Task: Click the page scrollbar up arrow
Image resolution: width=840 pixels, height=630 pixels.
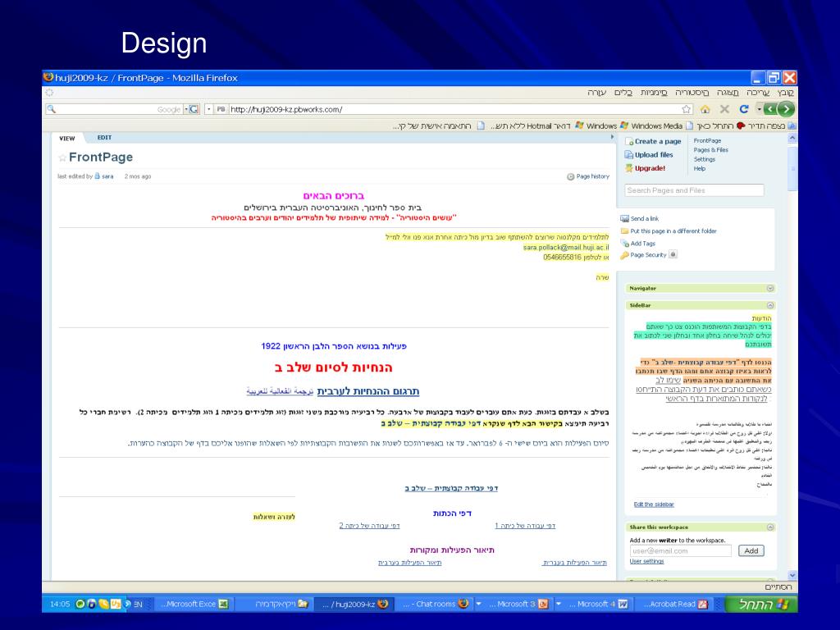Action: tap(793, 138)
